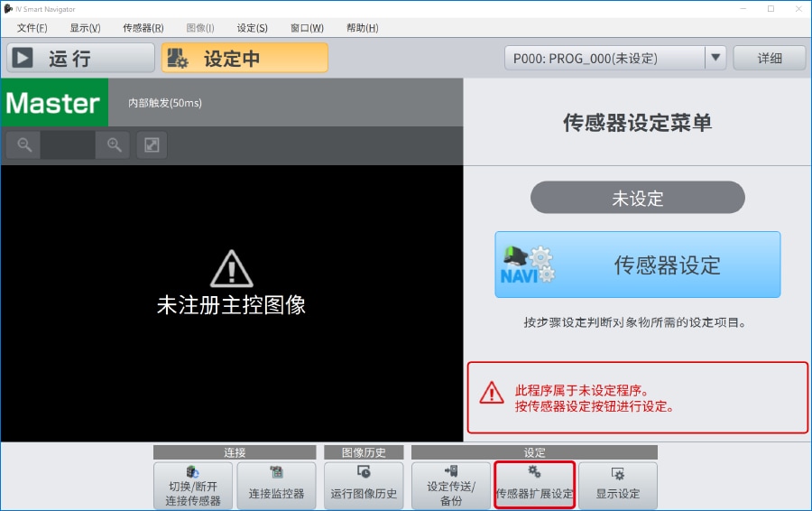The image size is (812, 511).
Task: Select the P000: PROG_000 program box
Action: click(x=604, y=59)
